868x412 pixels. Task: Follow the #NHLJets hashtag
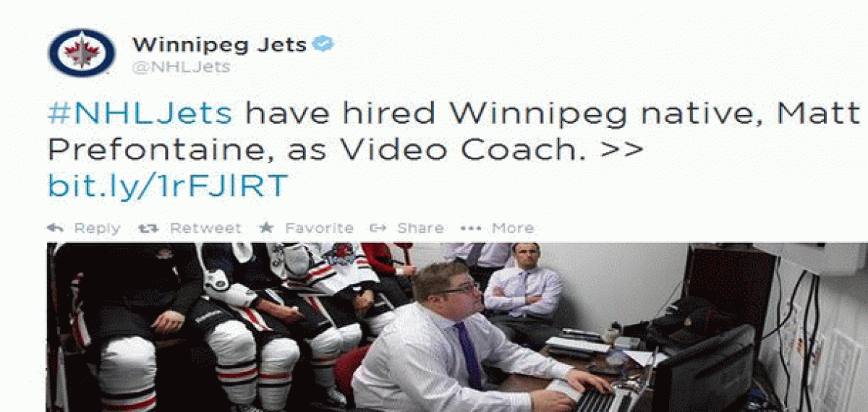click(140, 113)
